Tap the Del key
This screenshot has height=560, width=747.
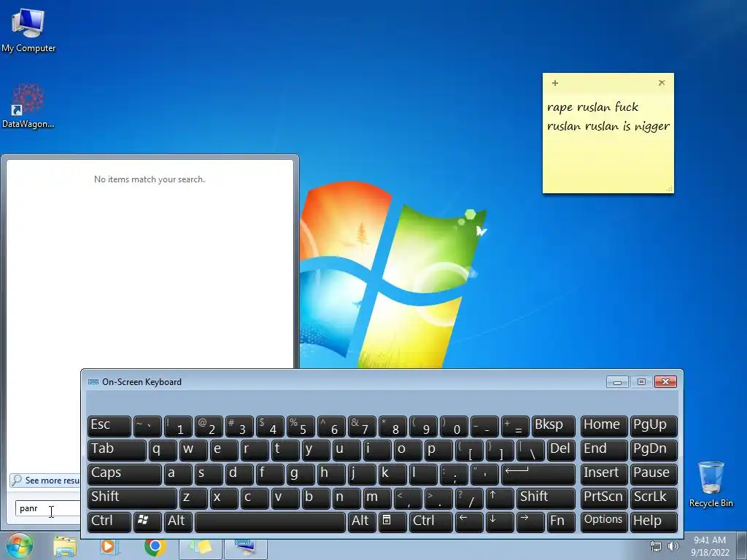[x=561, y=450]
